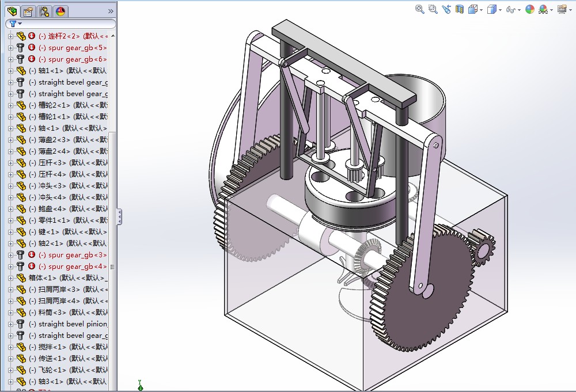Select the 搅拌<1> component
The image size is (576, 392).
tap(68, 347)
